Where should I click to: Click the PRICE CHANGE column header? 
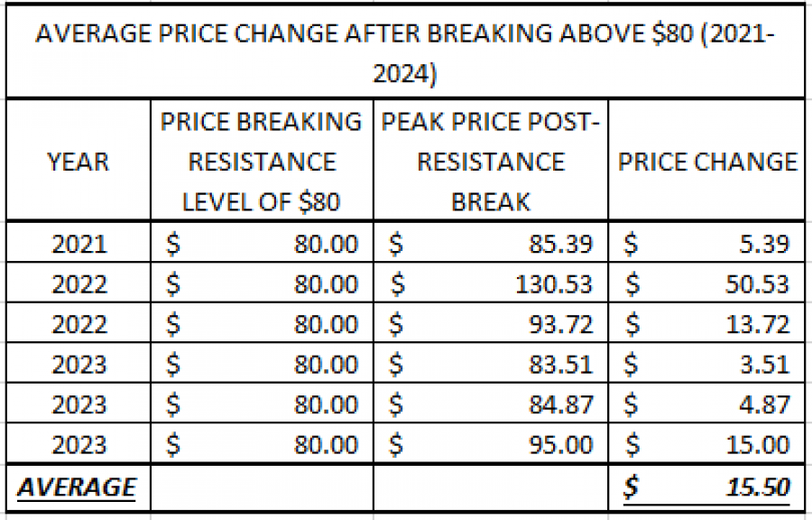tap(706, 161)
